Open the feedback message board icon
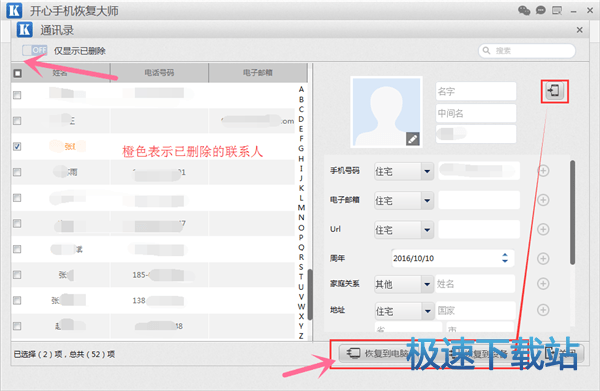The width and height of the screenshot is (600, 391). point(557,10)
